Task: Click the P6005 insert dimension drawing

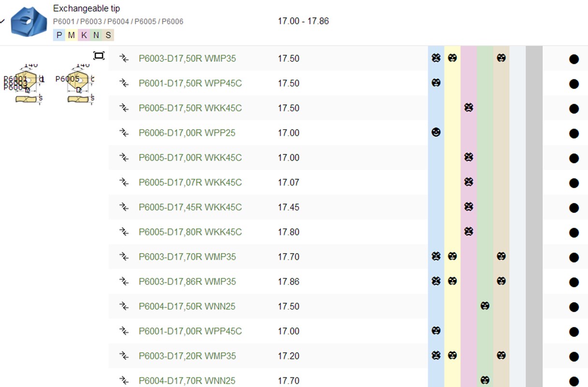Action: (77, 83)
